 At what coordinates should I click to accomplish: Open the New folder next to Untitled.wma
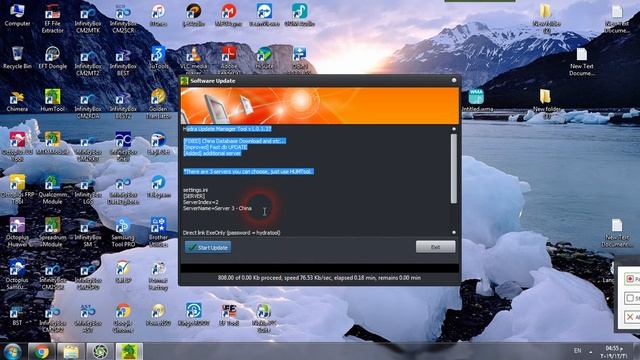pos(546,104)
